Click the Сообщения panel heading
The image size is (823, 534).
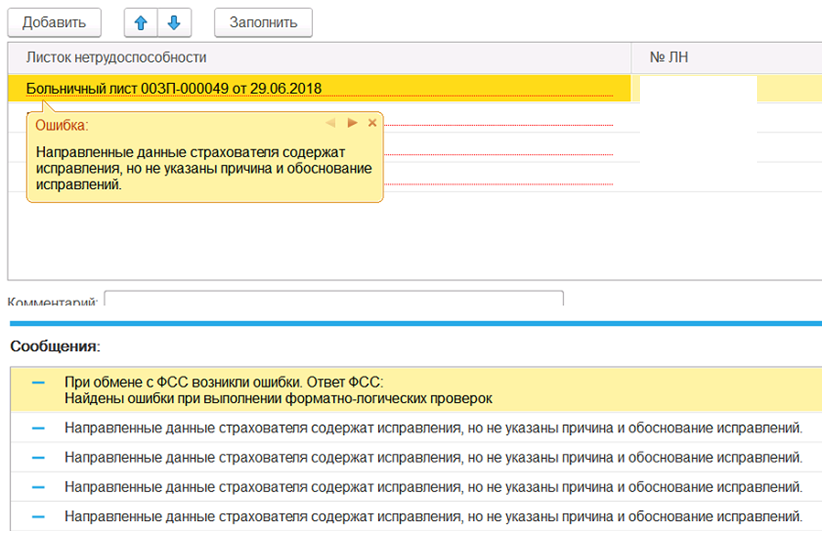pos(55,346)
